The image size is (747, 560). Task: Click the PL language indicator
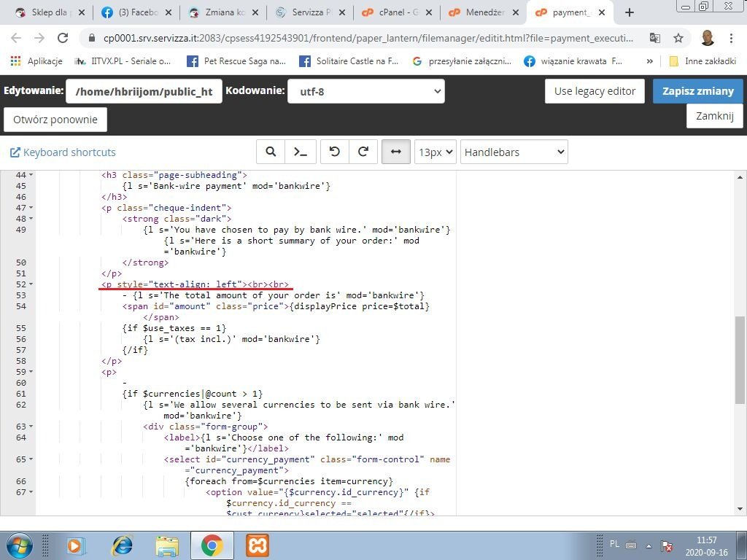614,544
